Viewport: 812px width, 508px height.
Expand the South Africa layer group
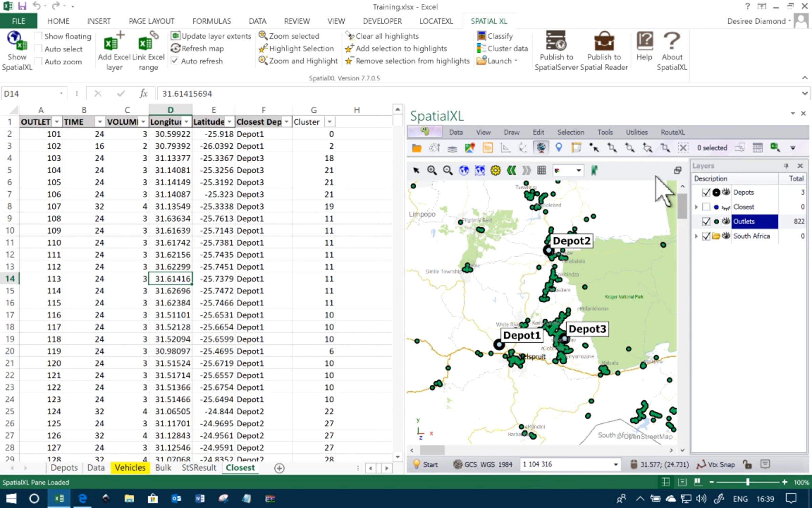coord(696,236)
